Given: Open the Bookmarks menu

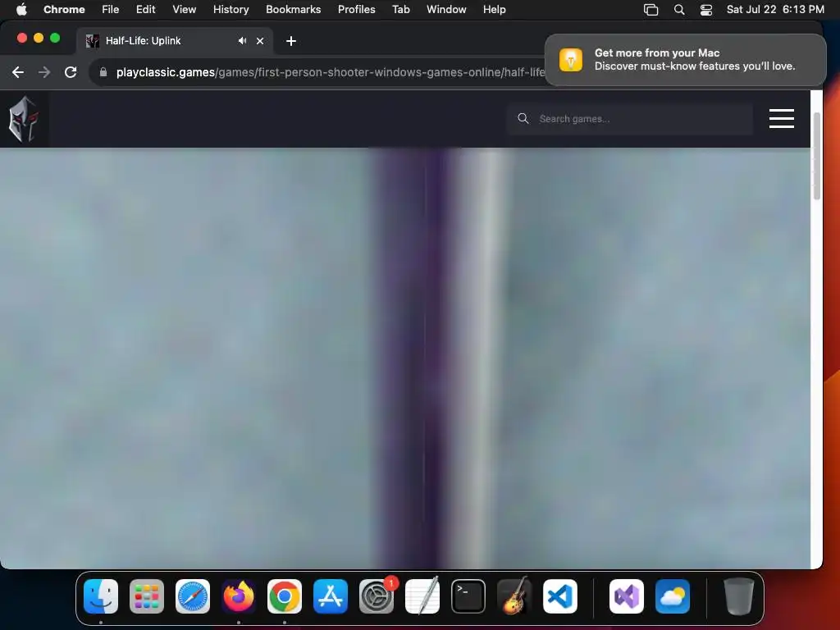Looking at the screenshot, I should point(293,9).
